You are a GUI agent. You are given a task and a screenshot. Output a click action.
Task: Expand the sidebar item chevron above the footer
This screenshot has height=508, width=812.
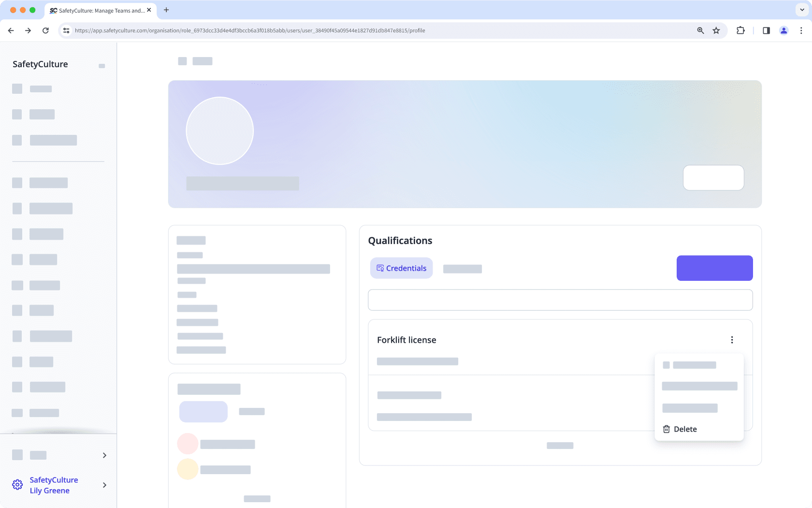coord(104,455)
